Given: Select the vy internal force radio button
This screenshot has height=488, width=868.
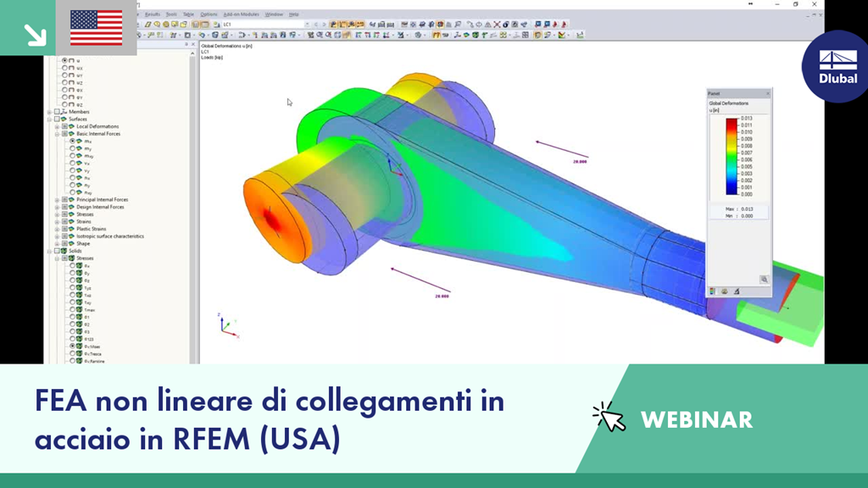Looking at the screenshot, I should click(x=73, y=170).
